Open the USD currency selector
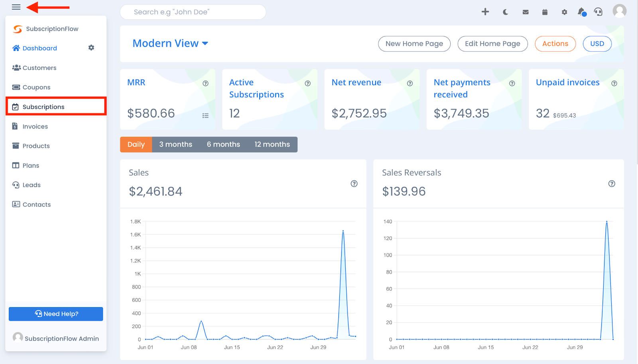Image resolution: width=638 pixels, height=364 pixels. pos(597,44)
